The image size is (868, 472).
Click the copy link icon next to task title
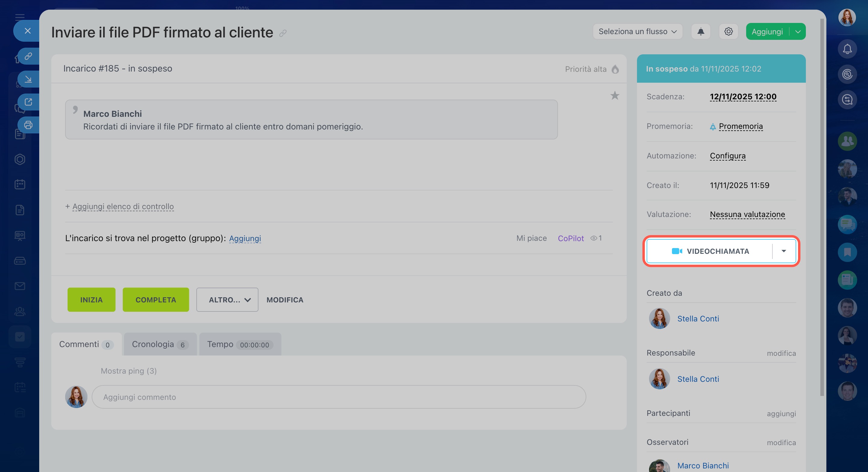pyautogui.click(x=283, y=33)
